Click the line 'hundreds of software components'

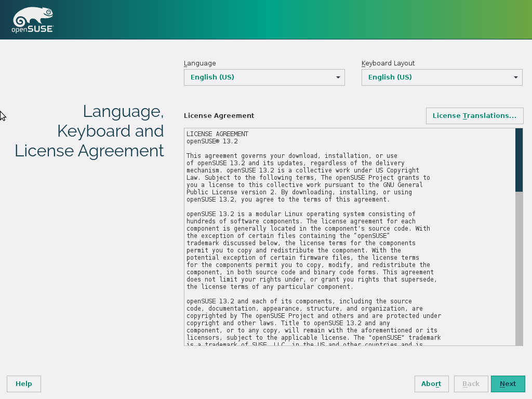tap(301, 221)
